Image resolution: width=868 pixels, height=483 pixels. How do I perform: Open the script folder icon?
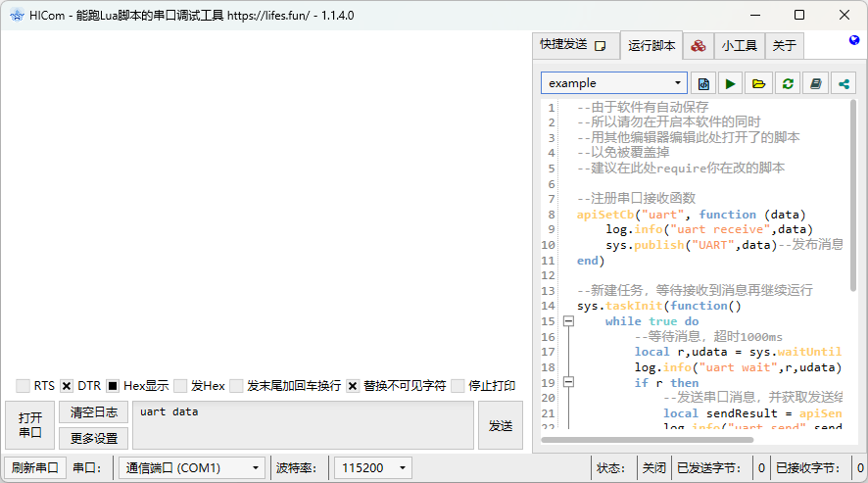(x=758, y=83)
